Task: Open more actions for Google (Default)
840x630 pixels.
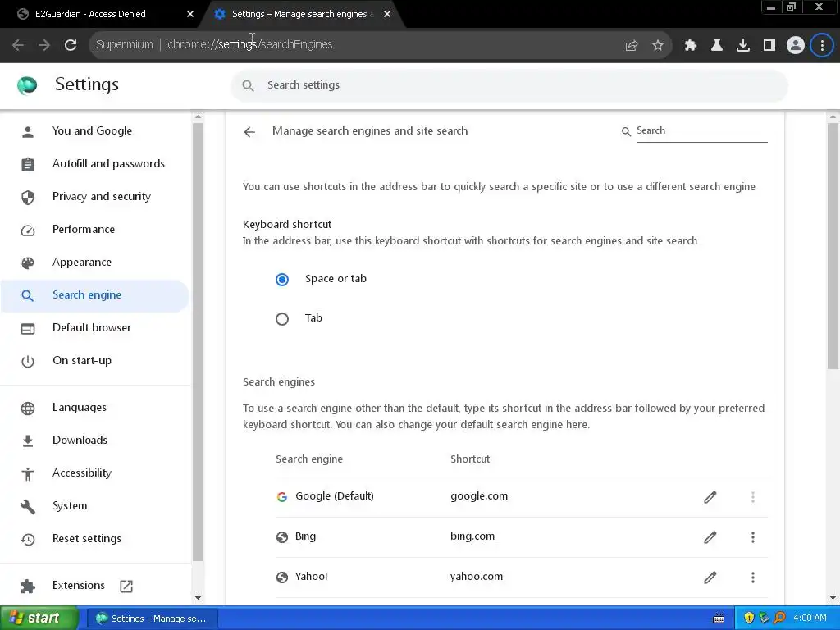Action: point(753,497)
